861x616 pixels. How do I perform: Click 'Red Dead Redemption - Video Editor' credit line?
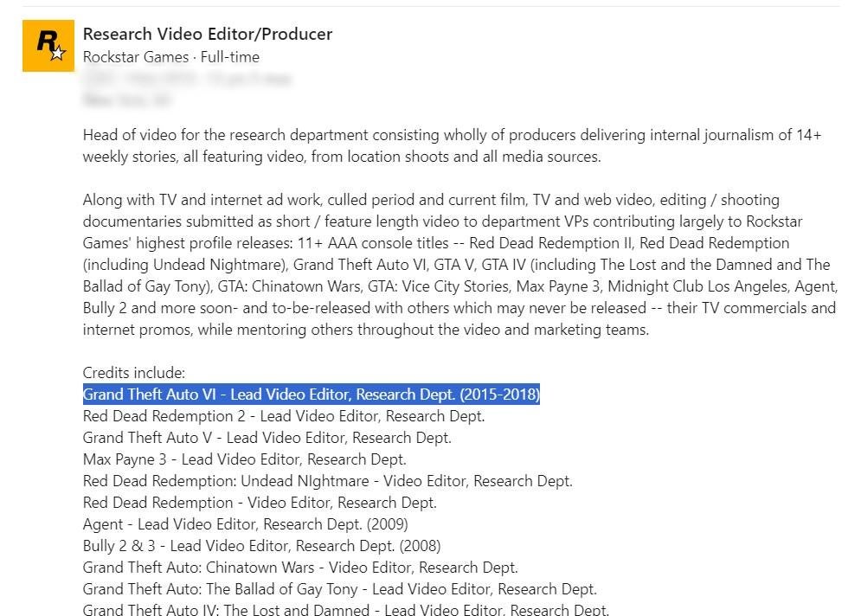tap(260, 503)
